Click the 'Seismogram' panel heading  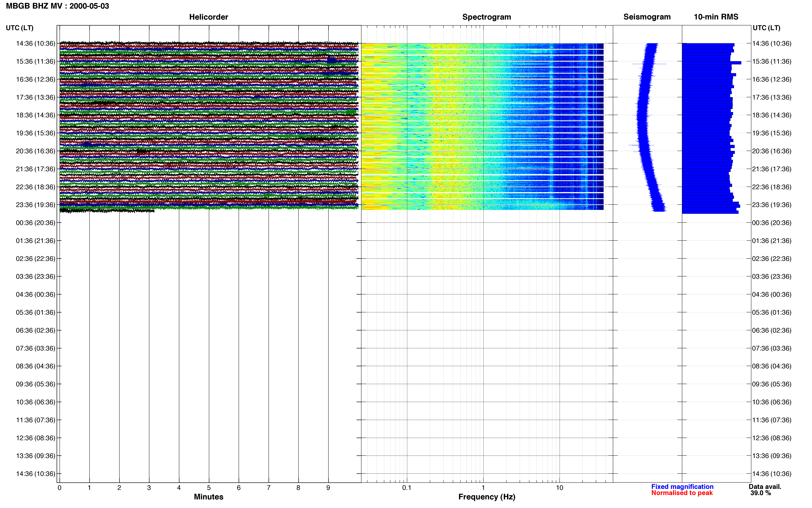coord(647,17)
